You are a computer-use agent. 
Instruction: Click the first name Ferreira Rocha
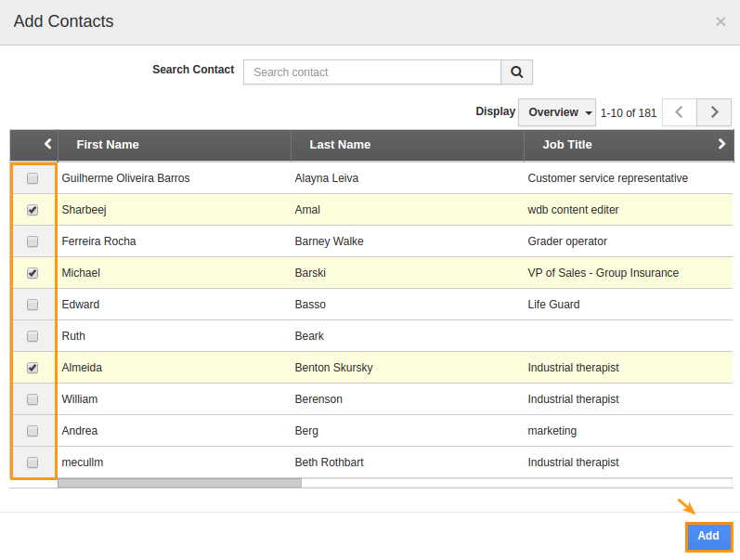(x=98, y=241)
